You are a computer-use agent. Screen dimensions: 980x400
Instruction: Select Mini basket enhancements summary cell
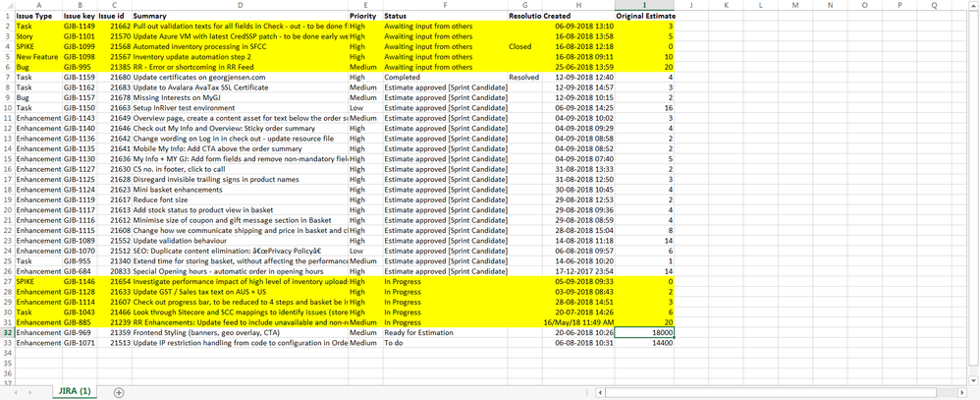(240, 190)
